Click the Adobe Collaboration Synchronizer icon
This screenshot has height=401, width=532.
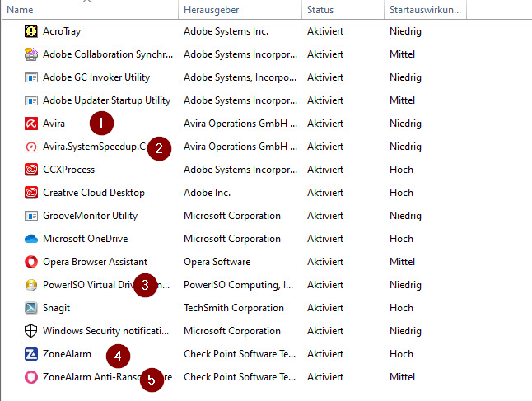click(31, 54)
